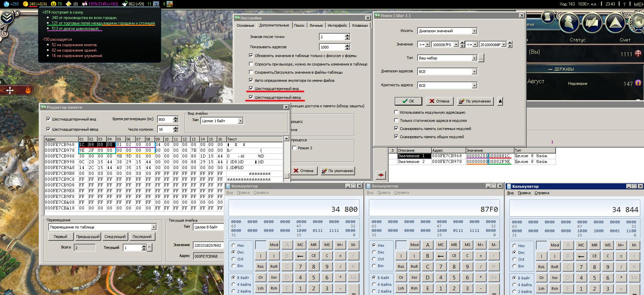Click the gold coin icon in top bar
This screenshot has height=295, width=644.
(x=25, y=4)
